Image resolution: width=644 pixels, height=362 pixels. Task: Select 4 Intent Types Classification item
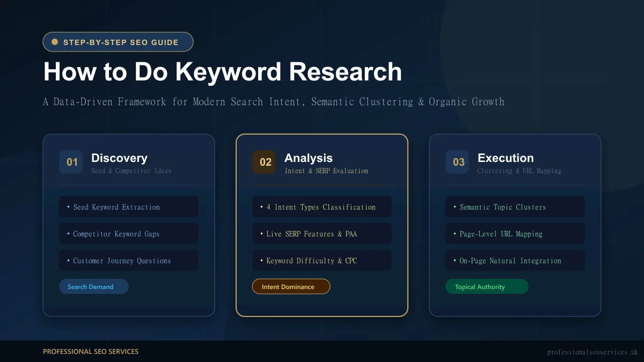tap(322, 206)
